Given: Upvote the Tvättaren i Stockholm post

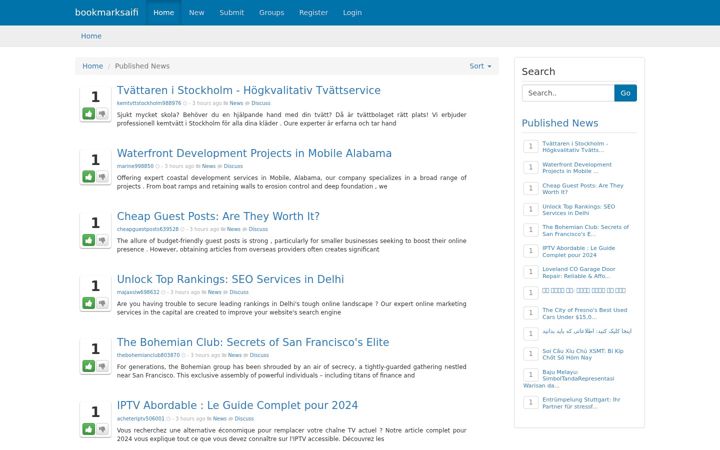Looking at the screenshot, I should 89,113.
